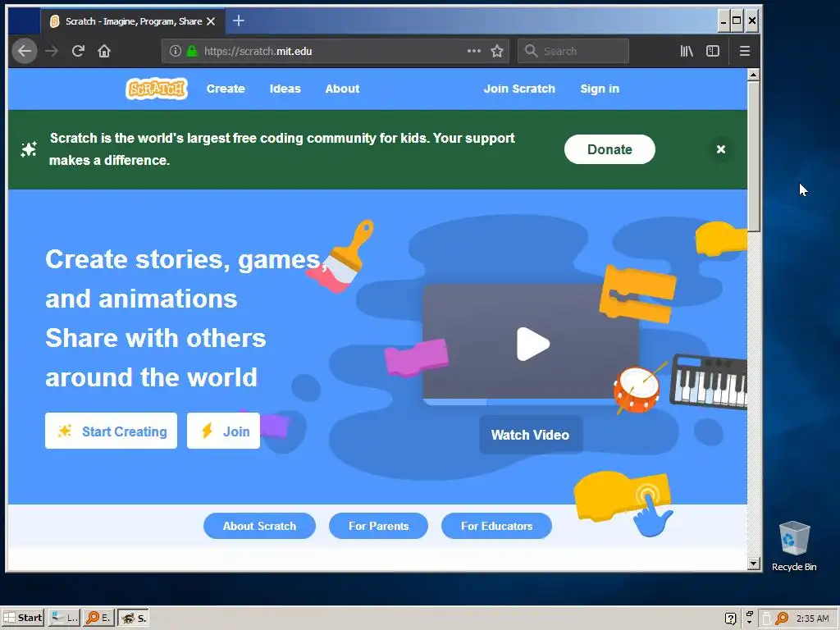Open the For Educators link

click(496, 526)
